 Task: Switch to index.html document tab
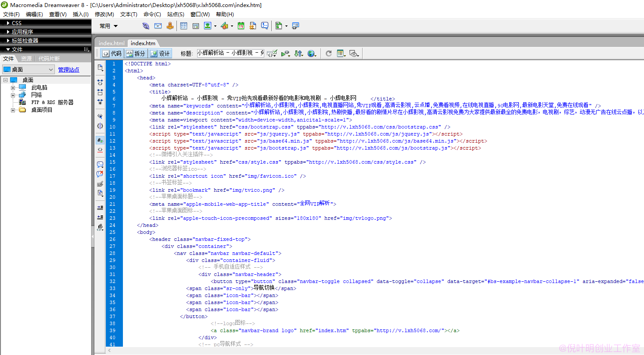click(112, 43)
